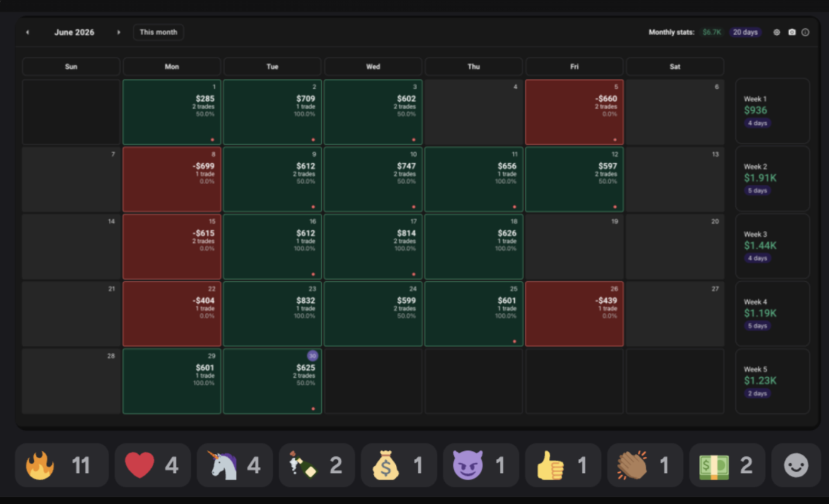The image size is (829, 504).
Task: Click the June 2026 month label
Action: tap(74, 32)
